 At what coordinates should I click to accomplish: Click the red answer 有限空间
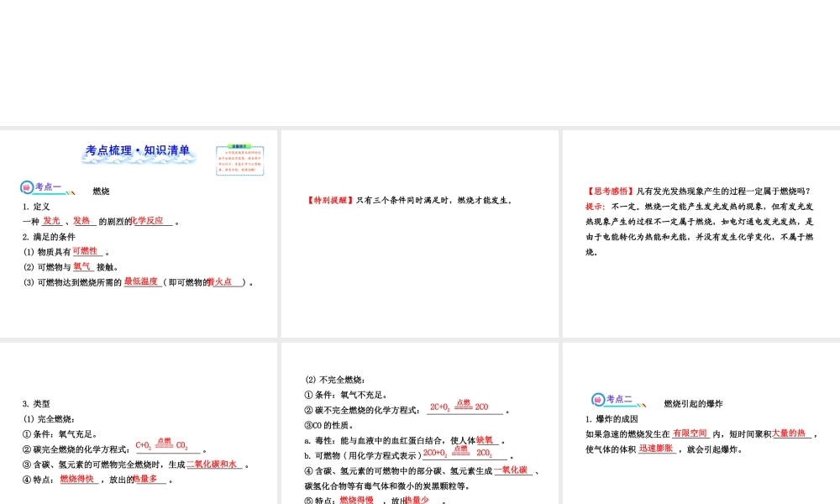690,433
